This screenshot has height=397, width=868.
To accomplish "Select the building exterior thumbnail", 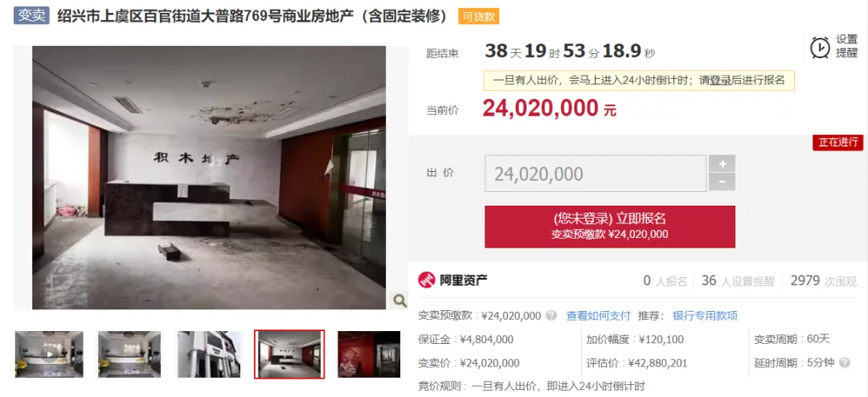I will coord(209,354).
